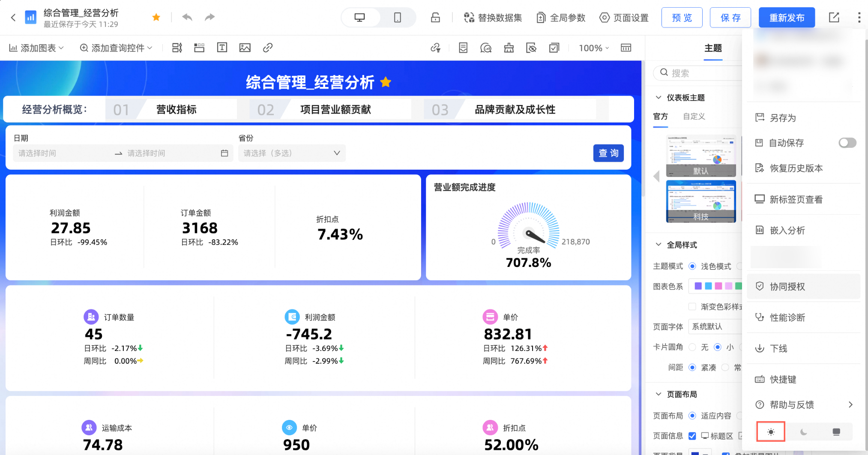868x455 pixels.
Task: Click the gold favorite star in the header
Action: click(156, 17)
